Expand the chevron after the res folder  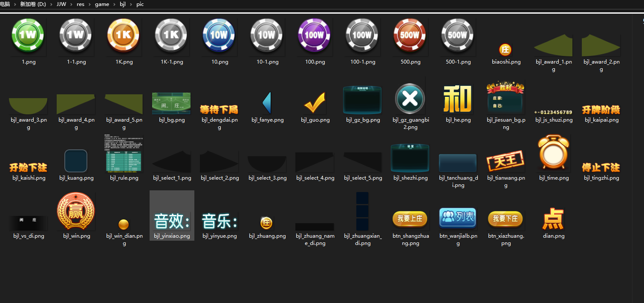pyautogui.click(x=90, y=4)
